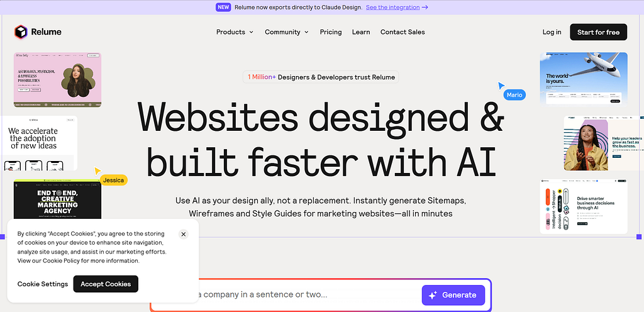This screenshot has width=644, height=312.
Task: Click the 'Websites designed & built faster' headline
Action: coord(321,139)
